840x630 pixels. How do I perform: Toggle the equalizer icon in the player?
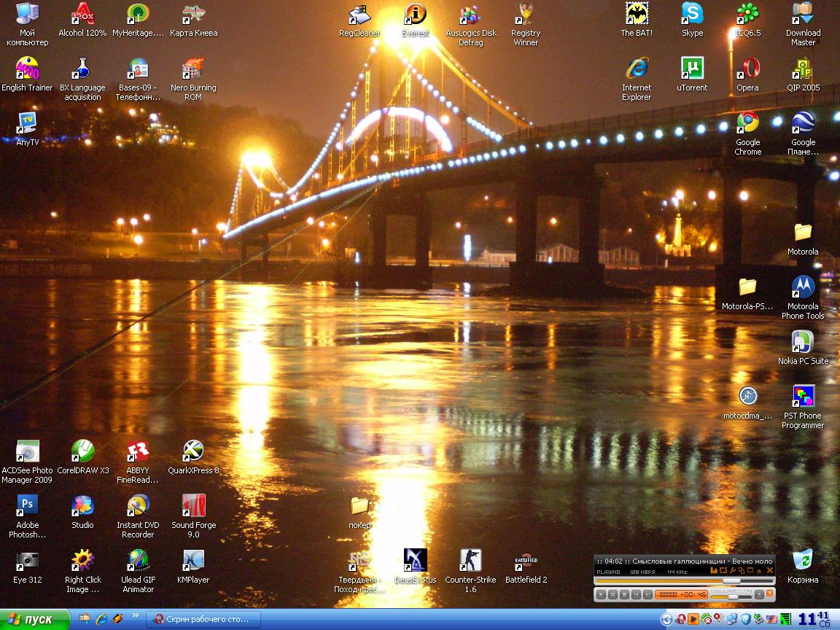point(715,570)
